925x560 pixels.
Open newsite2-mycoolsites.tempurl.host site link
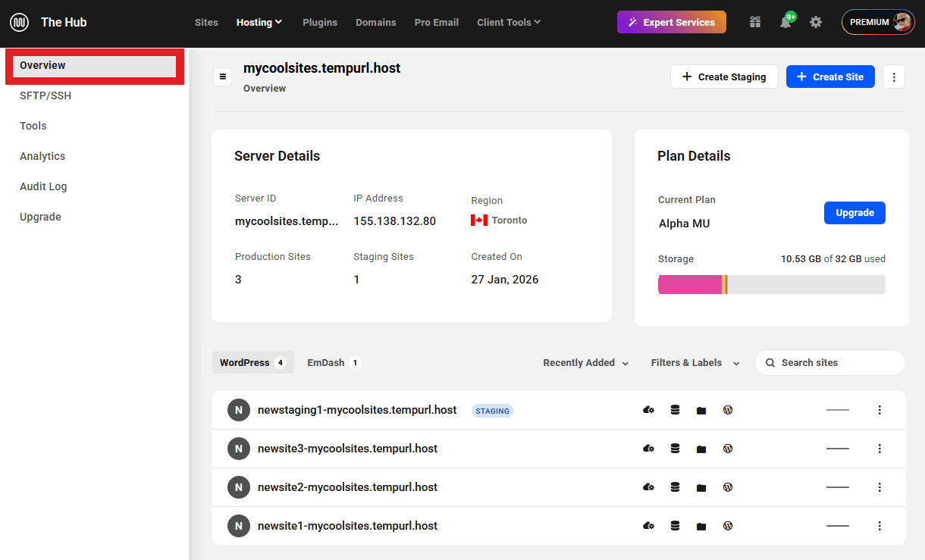point(347,487)
